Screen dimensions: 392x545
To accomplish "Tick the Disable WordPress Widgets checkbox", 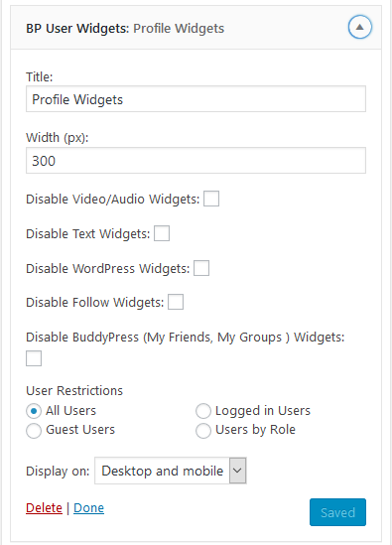I will point(201,268).
